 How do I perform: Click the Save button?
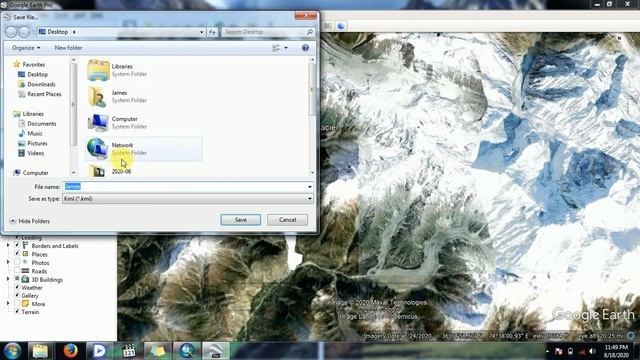[241, 220]
